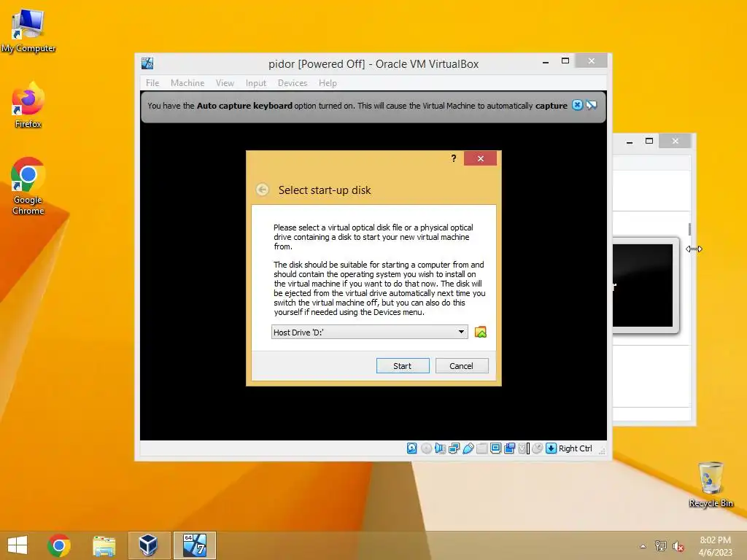Click the mouse integration status icon
This screenshot has height=560, width=747.
tap(538, 448)
